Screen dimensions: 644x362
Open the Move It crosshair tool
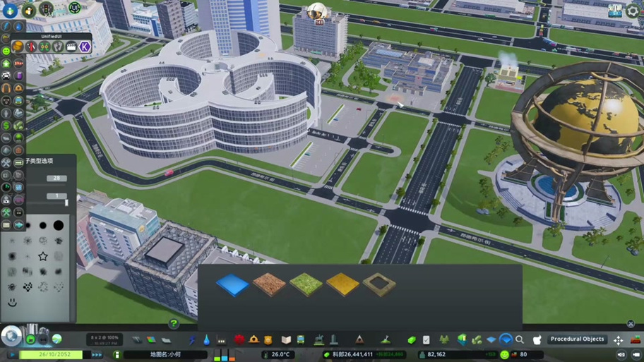[x=618, y=340]
